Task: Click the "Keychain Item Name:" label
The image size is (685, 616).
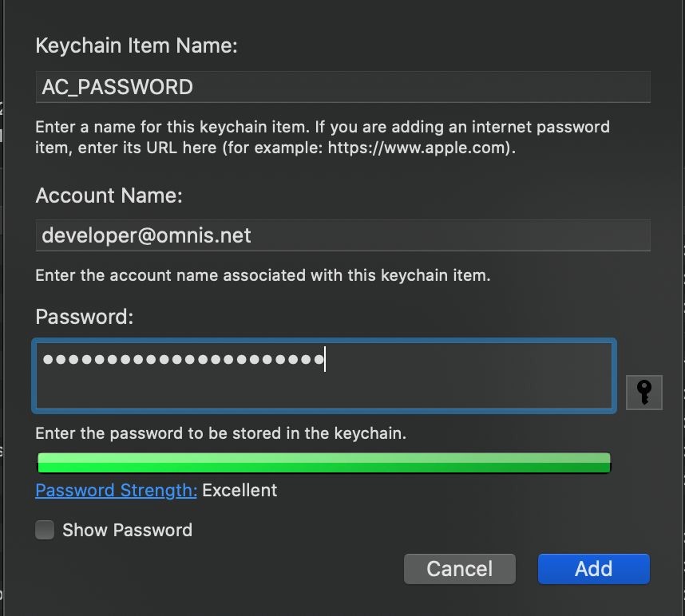Action: coord(137,45)
